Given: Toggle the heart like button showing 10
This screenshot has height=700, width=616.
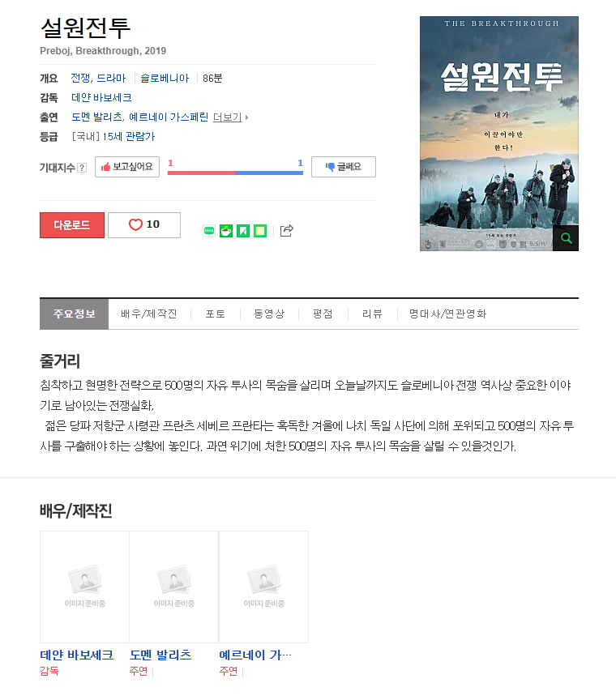Looking at the screenshot, I should pyautogui.click(x=144, y=225).
